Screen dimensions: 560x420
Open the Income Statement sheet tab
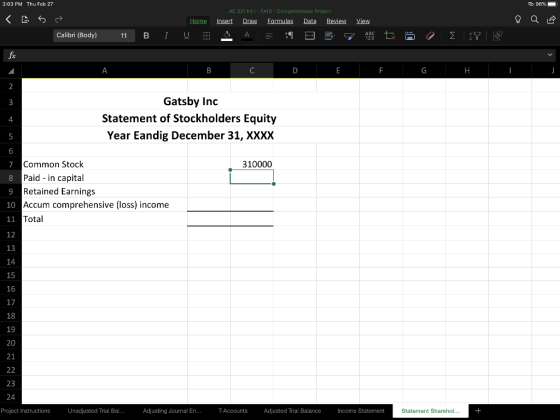click(361, 411)
